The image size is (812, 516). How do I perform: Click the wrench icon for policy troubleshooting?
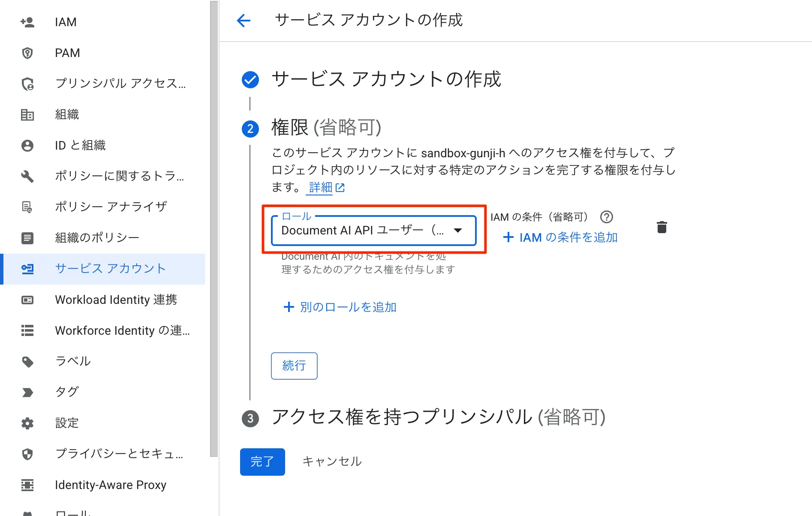tap(27, 176)
